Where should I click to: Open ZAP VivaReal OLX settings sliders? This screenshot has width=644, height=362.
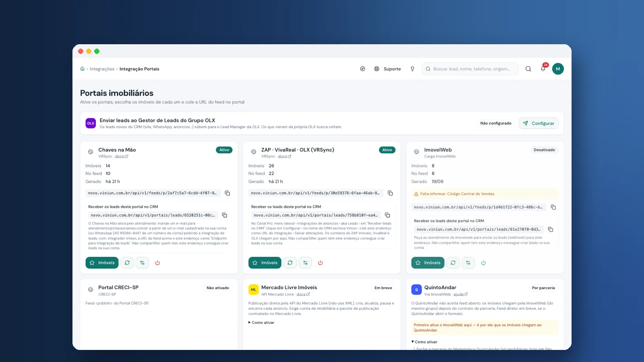click(305, 263)
